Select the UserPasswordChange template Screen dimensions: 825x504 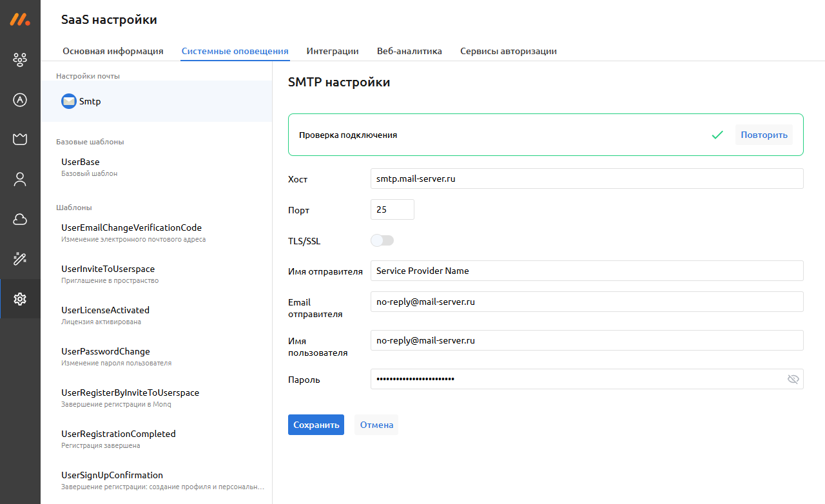point(106,352)
